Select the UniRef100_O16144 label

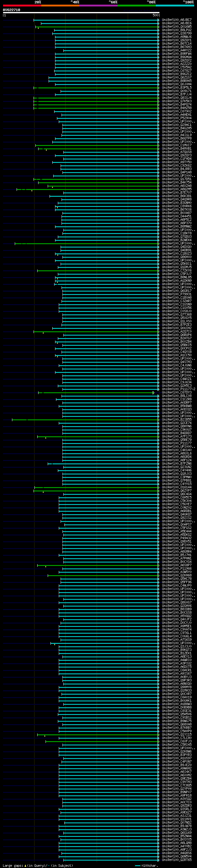point(176,487)
